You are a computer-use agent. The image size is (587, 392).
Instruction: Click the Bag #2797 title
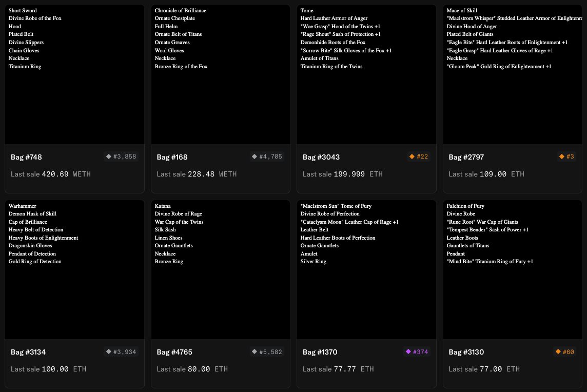(466, 157)
